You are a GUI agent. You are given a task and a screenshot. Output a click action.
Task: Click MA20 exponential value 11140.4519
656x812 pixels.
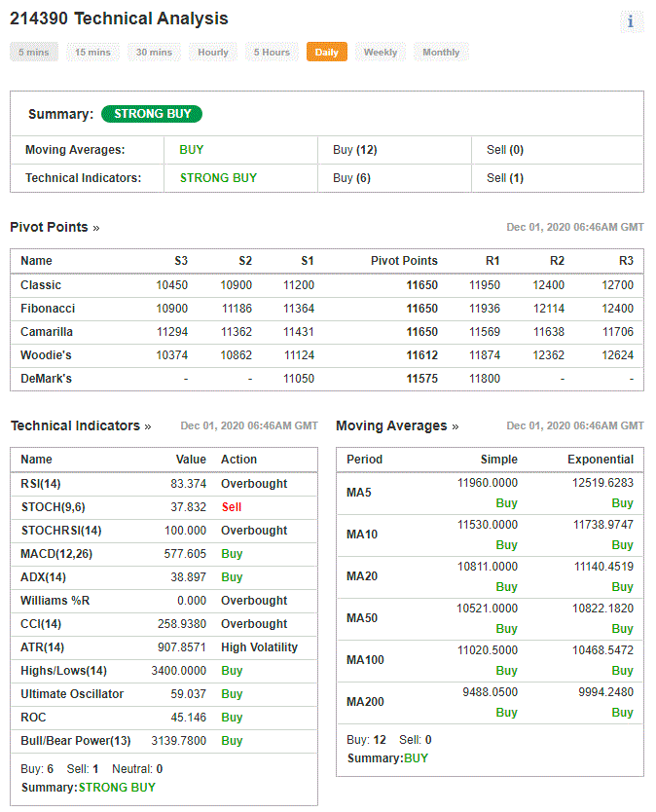coord(603,567)
